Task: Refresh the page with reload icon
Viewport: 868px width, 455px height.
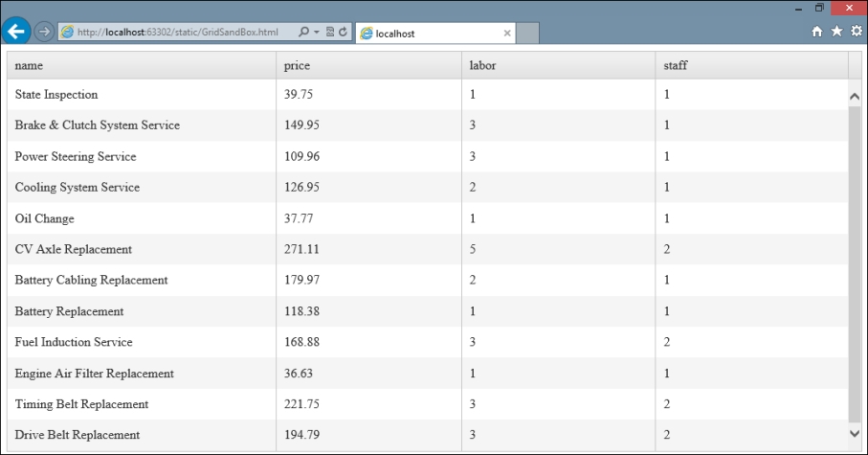Action: point(343,32)
